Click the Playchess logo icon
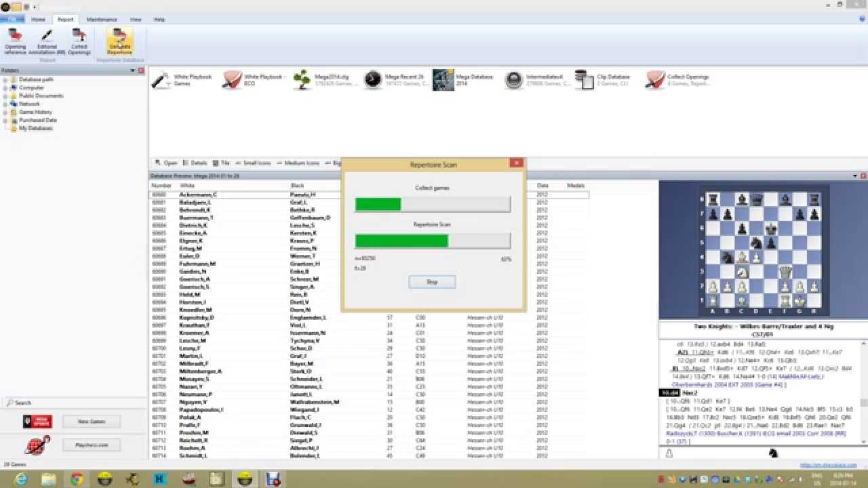This screenshot has height=488, width=868. pyautogui.click(x=37, y=445)
